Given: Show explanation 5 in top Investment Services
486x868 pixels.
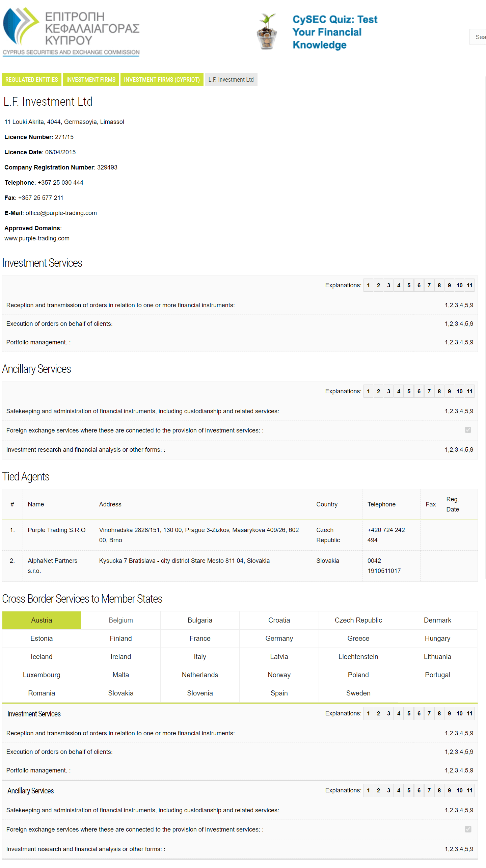Looking at the screenshot, I should [409, 285].
